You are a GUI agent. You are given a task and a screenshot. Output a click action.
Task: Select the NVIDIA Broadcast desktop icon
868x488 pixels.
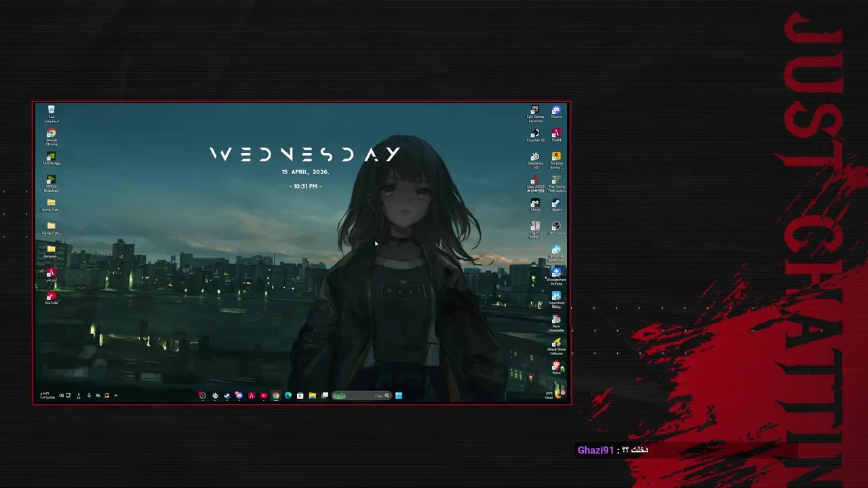[x=51, y=184]
